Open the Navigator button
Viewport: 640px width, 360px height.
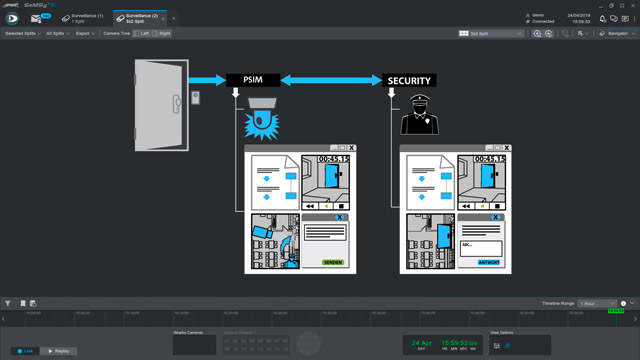[x=617, y=33]
